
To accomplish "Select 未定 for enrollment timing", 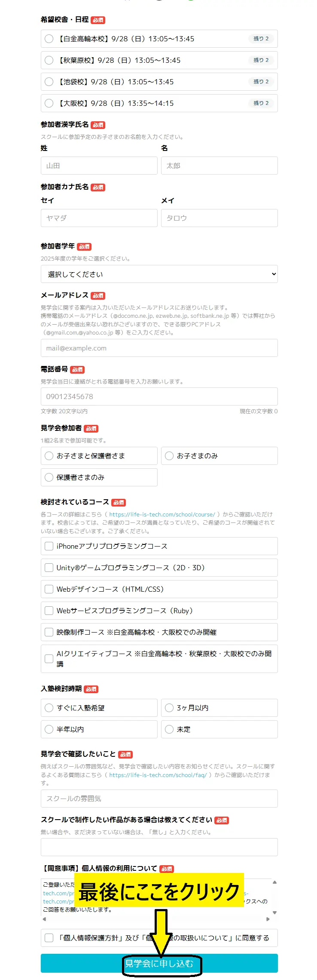I will pos(169,729).
